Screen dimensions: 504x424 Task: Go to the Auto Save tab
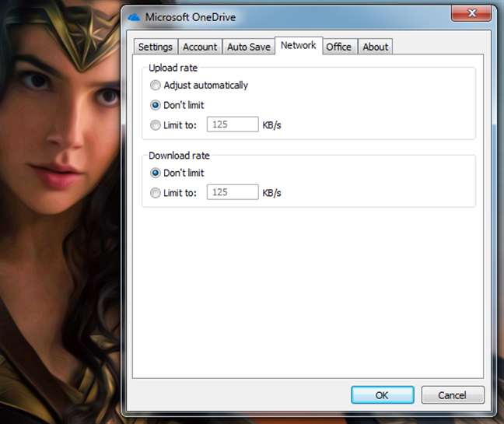(x=249, y=47)
